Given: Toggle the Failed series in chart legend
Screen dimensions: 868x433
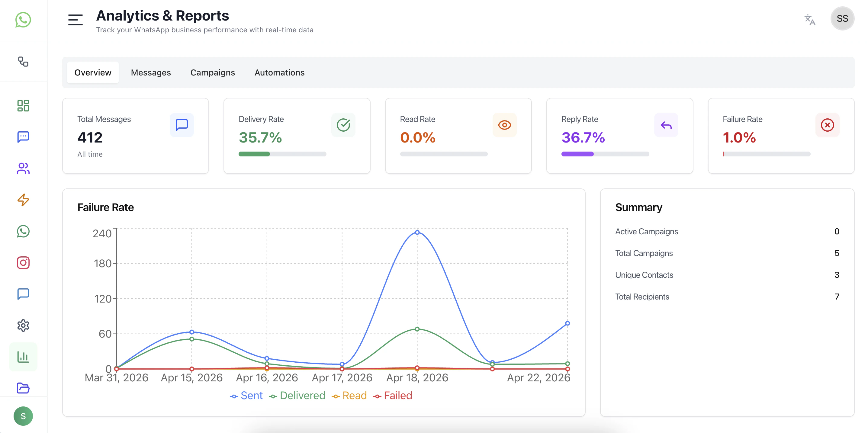Looking at the screenshot, I should [393, 396].
